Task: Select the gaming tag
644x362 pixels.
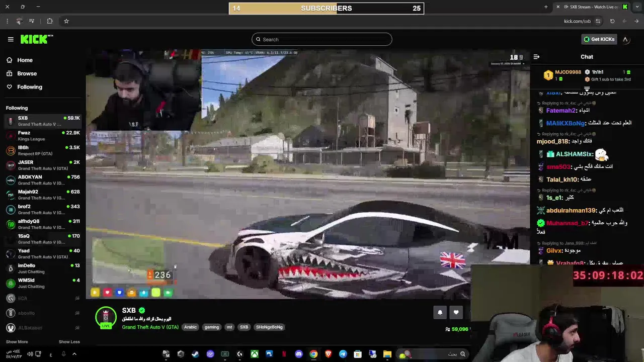Action: tap(211, 327)
